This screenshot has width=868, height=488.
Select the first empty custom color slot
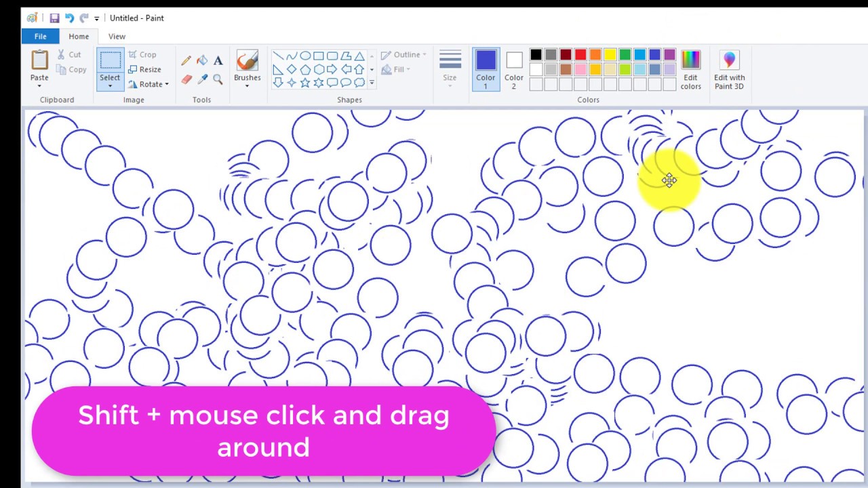[x=536, y=84]
